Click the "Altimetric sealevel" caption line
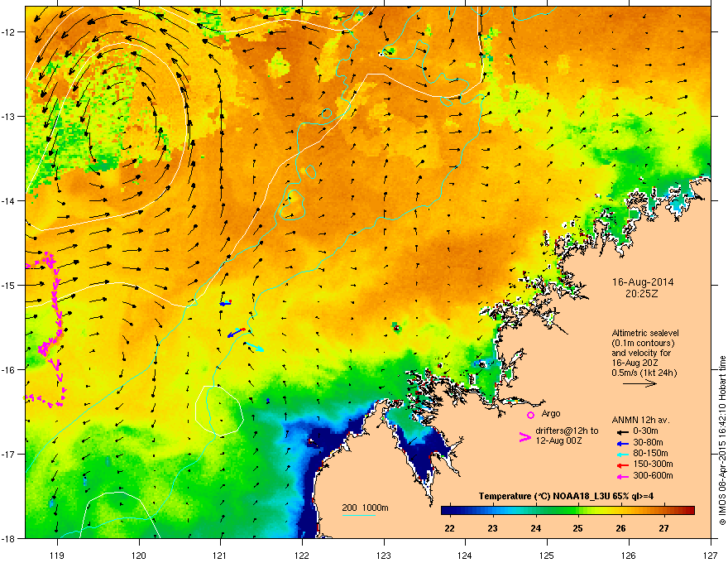This screenshot has height=563, width=728. click(x=645, y=333)
